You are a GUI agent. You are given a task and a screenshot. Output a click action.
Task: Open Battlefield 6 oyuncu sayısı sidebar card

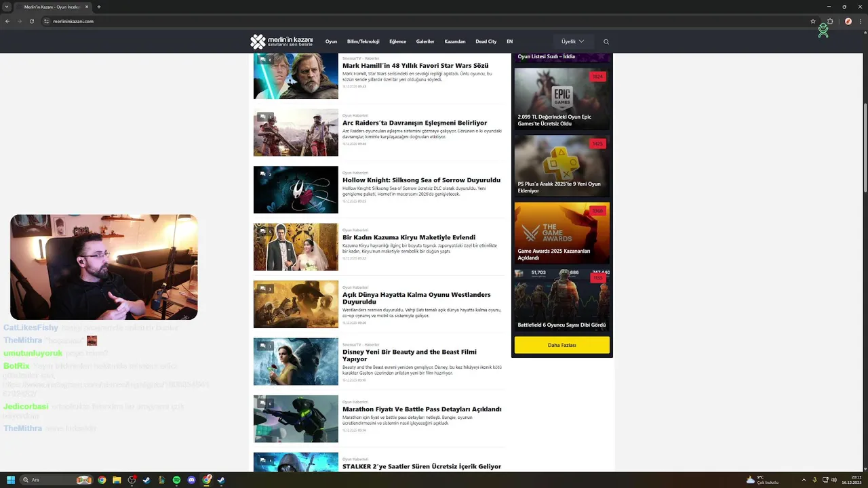pyautogui.click(x=562, y=300)
